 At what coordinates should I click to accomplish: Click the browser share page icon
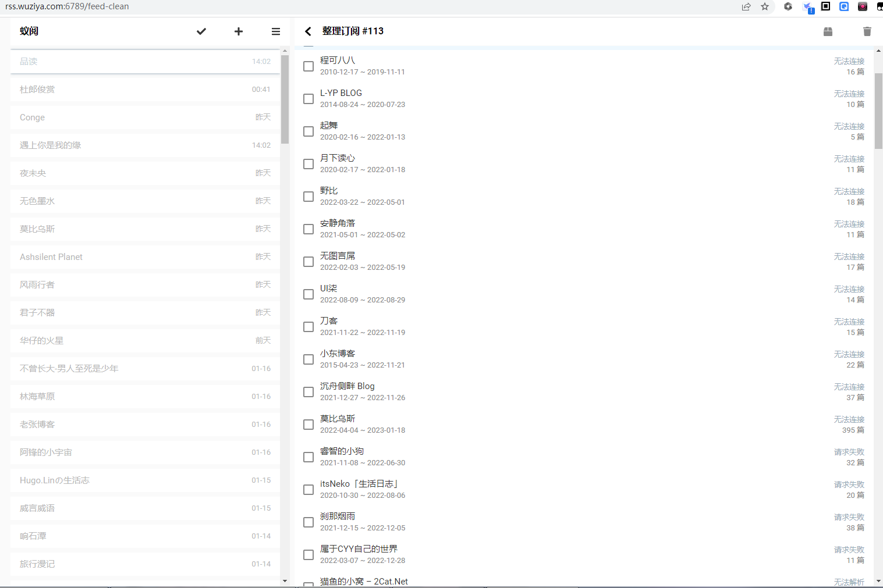[746, 6]
